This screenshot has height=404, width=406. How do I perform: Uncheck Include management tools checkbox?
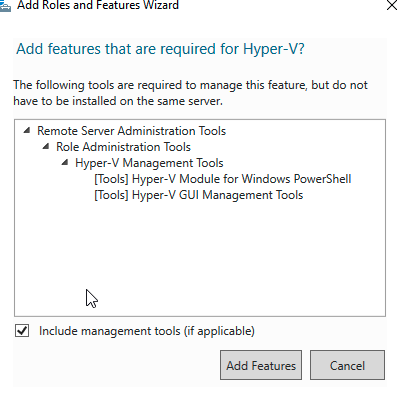[x=22, y=331]
